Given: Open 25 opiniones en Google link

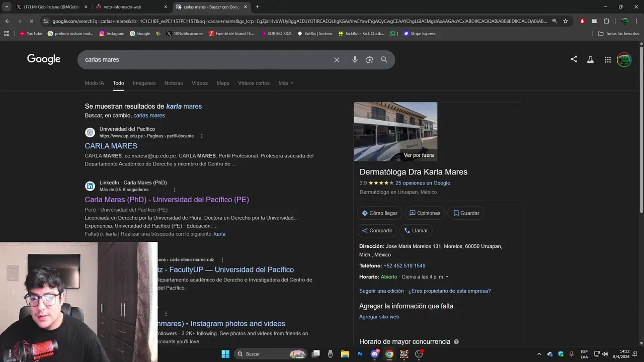Looking at the screenshot, I should [423, 183].
